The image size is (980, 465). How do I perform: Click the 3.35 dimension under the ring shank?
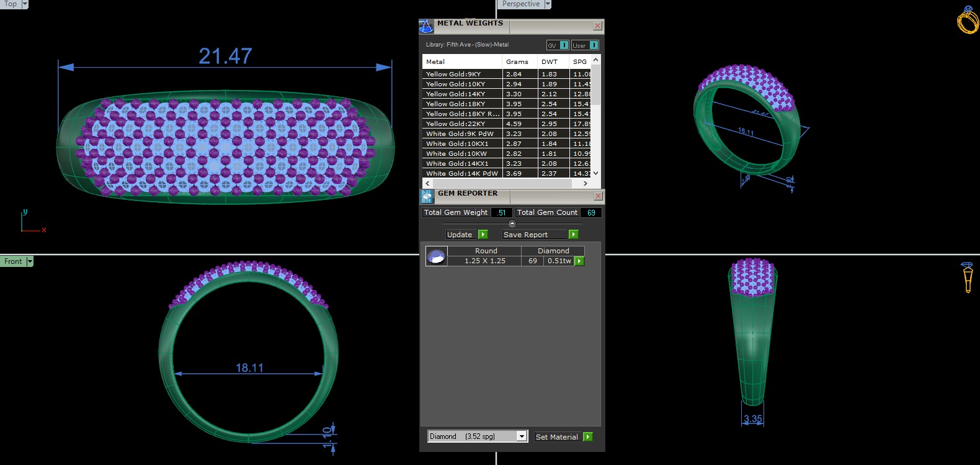[x=752, y=419]
